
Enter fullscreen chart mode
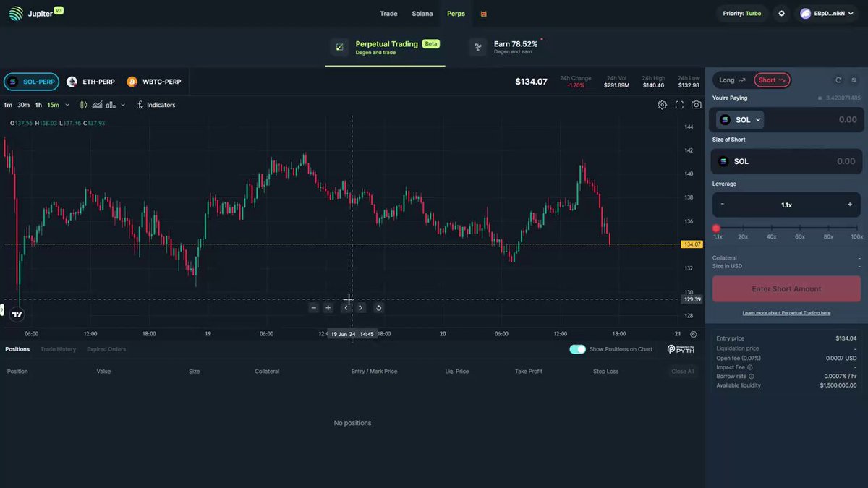pyautogui.click(x=679, y=105)
